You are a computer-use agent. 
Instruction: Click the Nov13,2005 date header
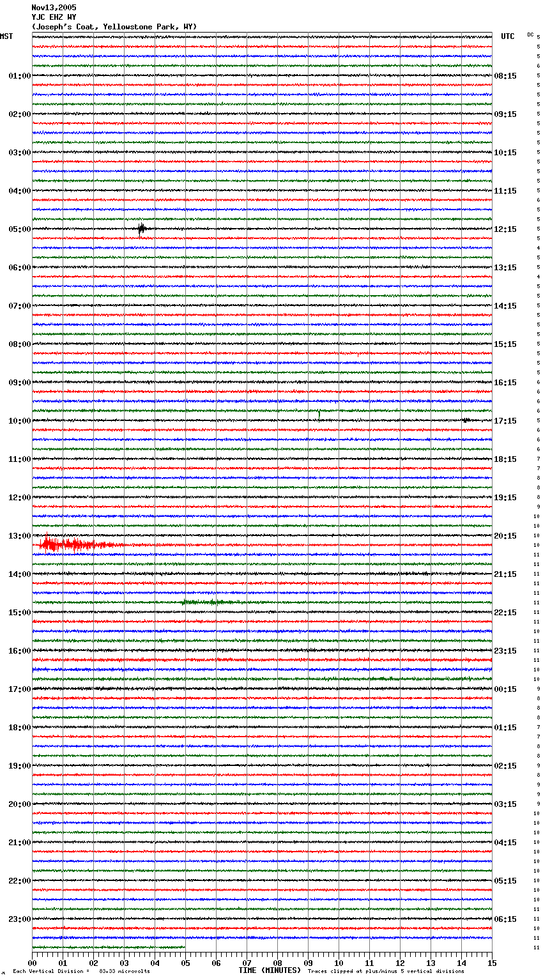(54, 8)
